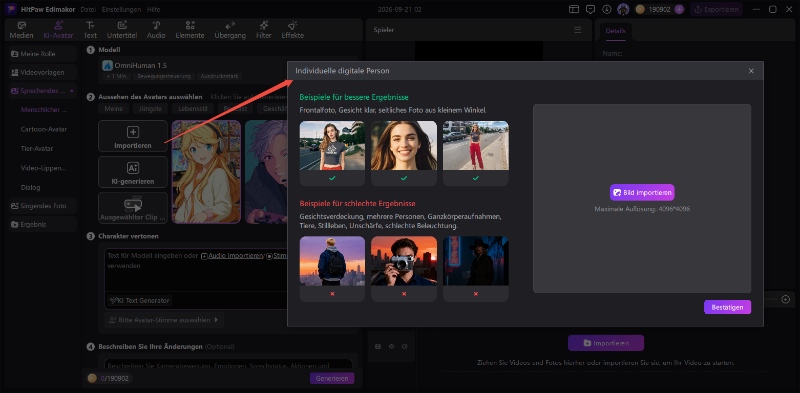Close the Individuelle digitale Person dialog
The image size is (800, 393).
(x=751, y=71)
